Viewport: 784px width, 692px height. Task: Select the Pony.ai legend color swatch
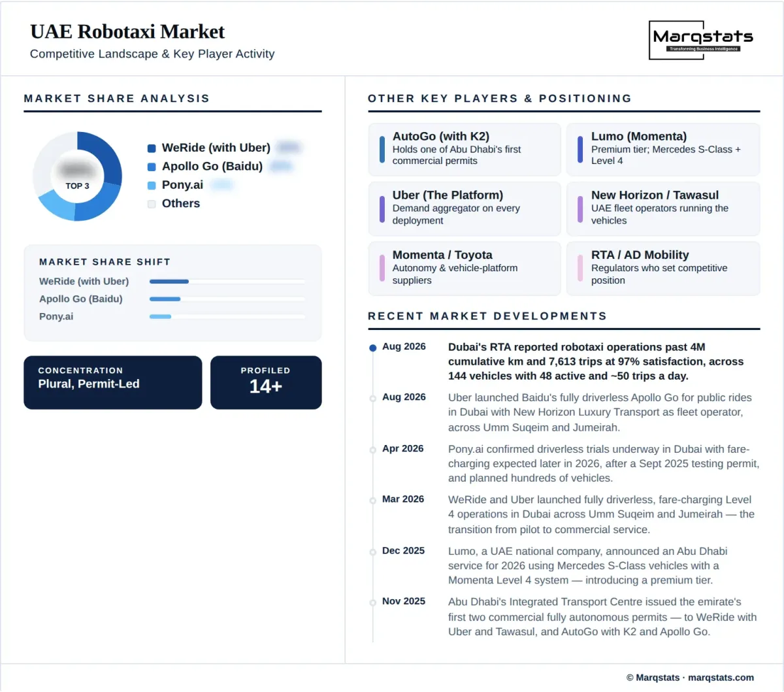(152, 186)
